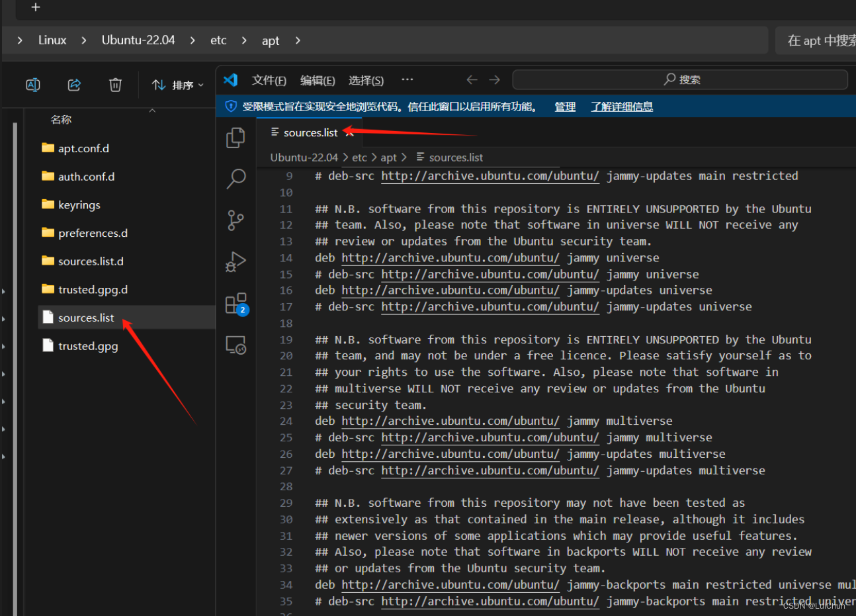The image size is (856, 616).
Task: Expand the chevron before Linux in address bar
Action: coord(20,40)
